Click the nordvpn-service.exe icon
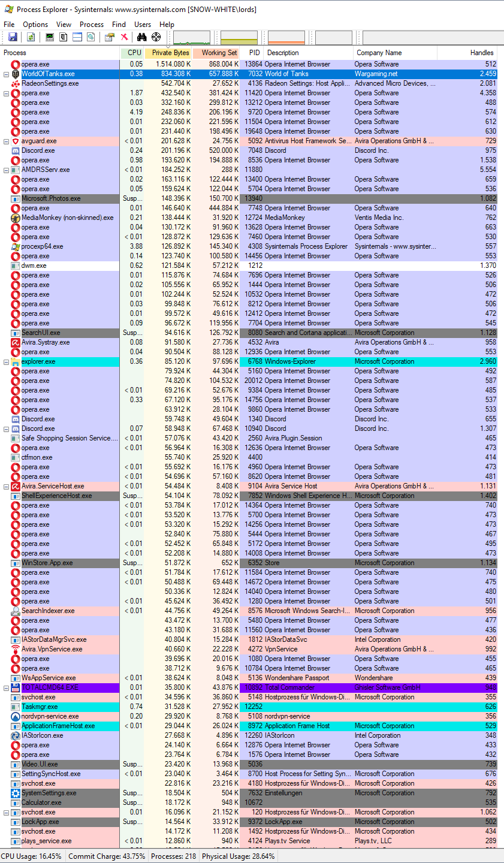Image resolution: width=504 pixels, height=863 pixels. coord(16,716)
